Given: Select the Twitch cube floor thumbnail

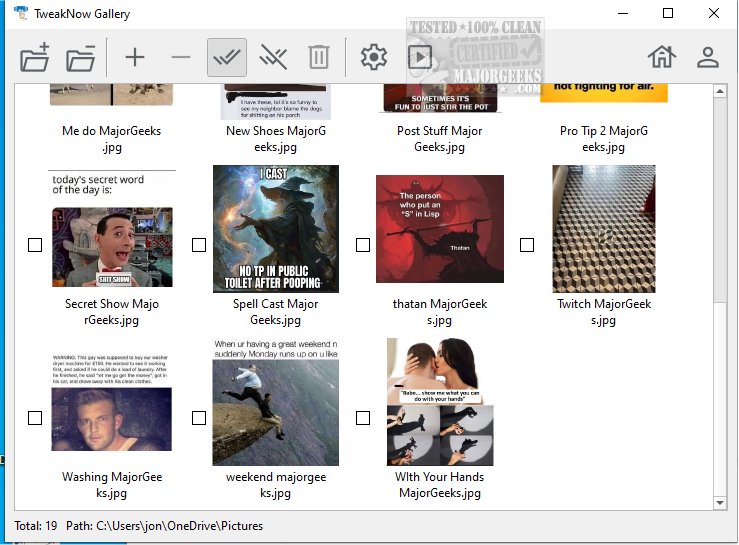Looking at the screenshot, I should coord(604,229).
